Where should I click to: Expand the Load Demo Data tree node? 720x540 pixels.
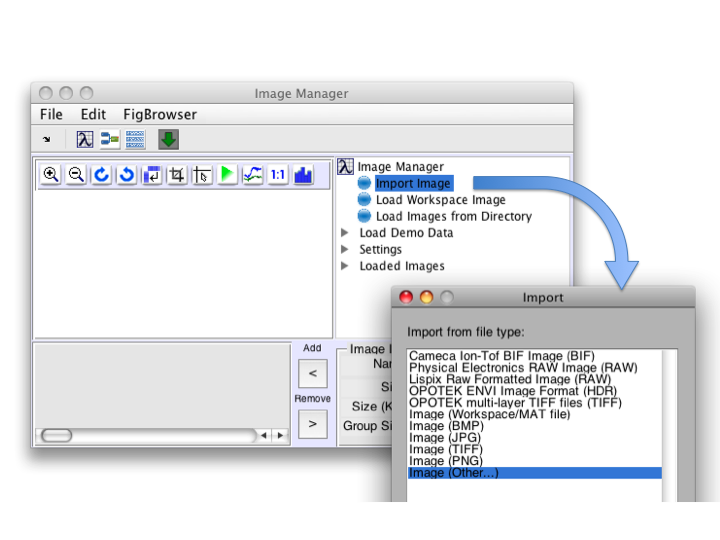(345, 233)
